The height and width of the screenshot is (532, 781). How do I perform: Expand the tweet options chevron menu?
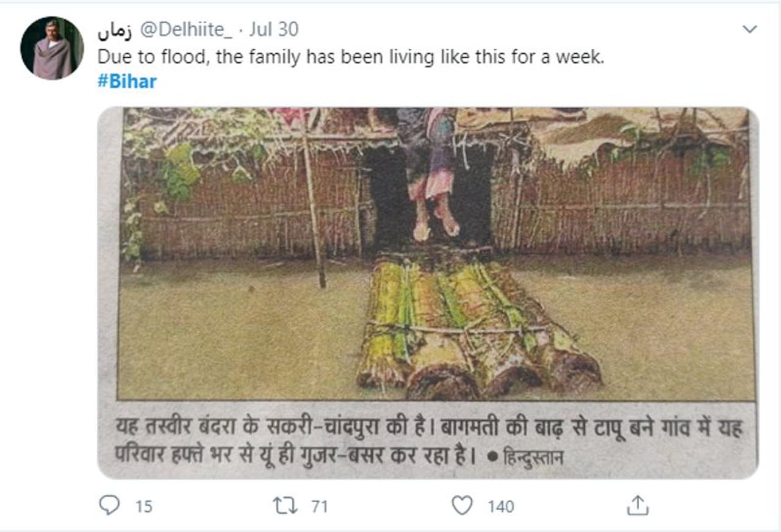tap(749, 29)
